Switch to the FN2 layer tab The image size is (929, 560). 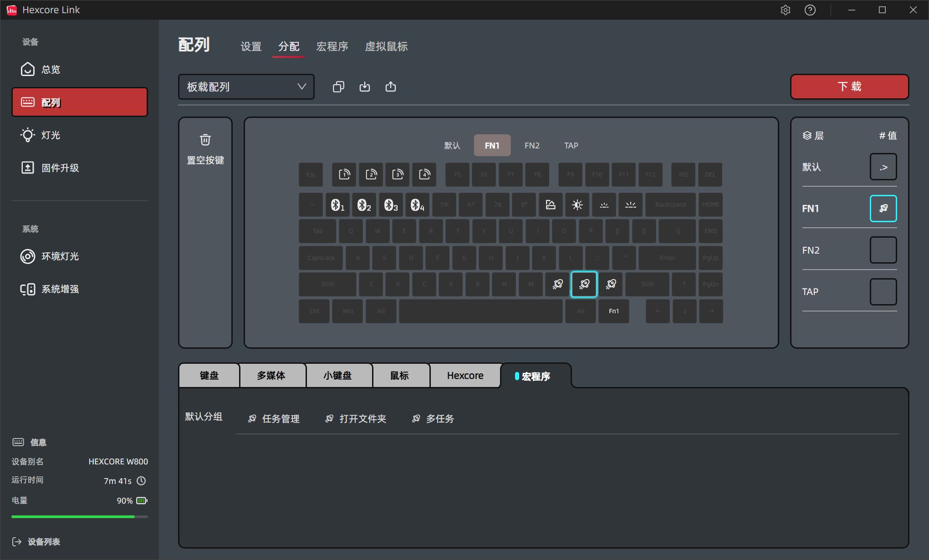point(532,146)
